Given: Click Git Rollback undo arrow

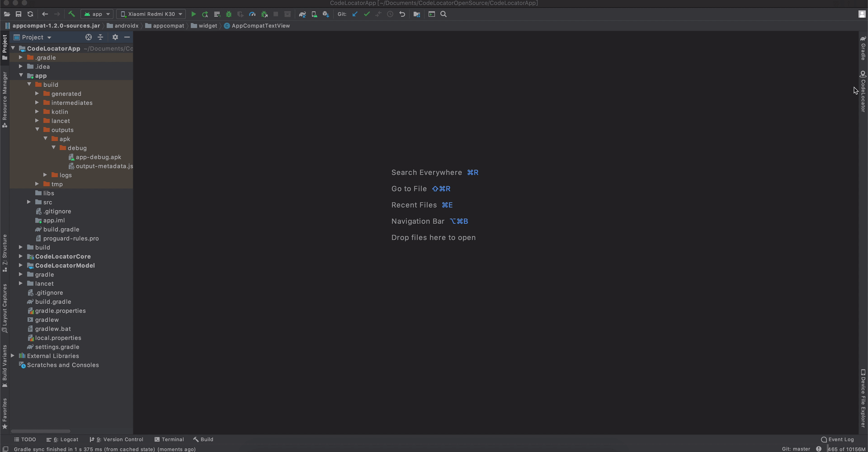Looking at the screenshot, I should click(x=402, y=14).
